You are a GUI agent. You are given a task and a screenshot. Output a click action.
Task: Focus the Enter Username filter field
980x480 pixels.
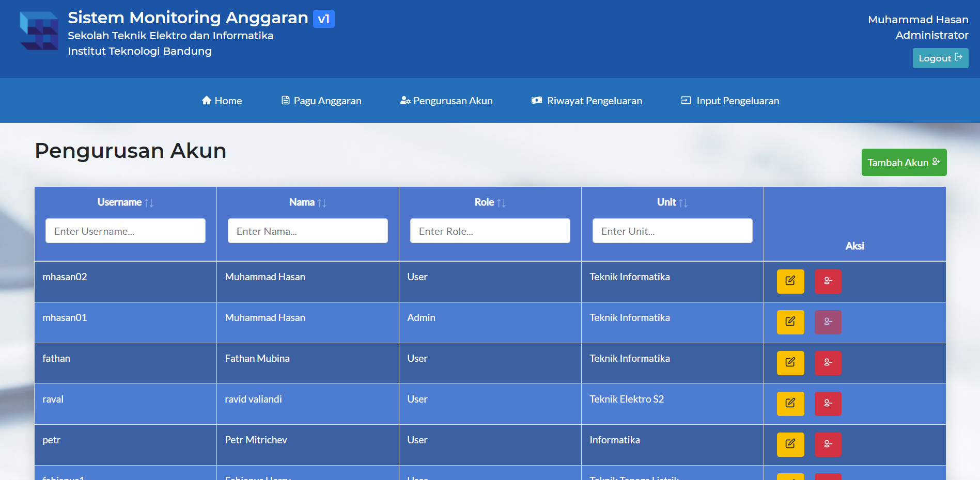tap(126, 231)
